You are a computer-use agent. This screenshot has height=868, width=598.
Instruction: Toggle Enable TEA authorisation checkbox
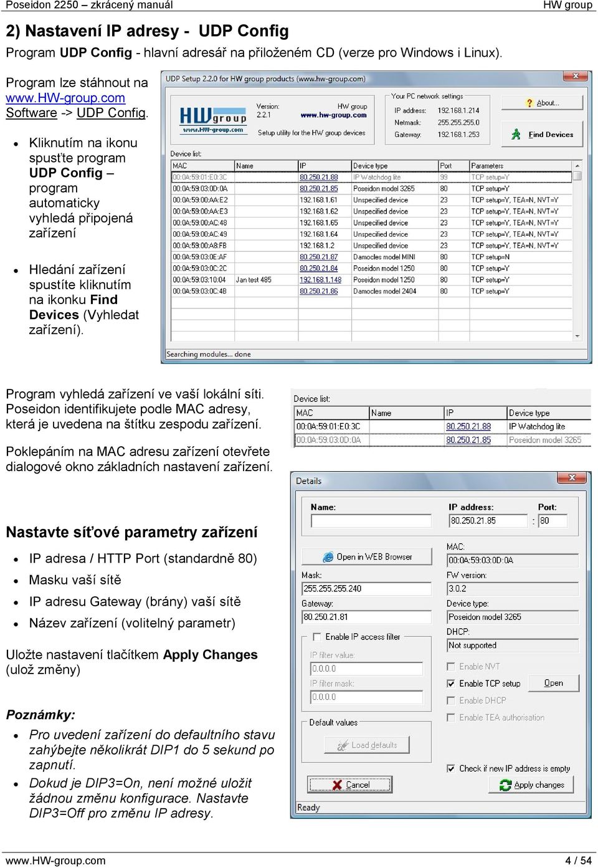[x=451, y=717]
